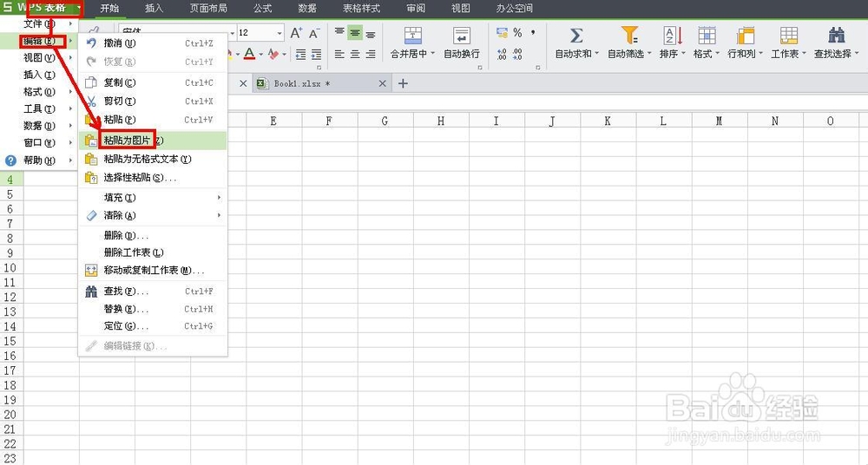Choose 选择性粘贴 menu entry
The height and width of the screenshot is (465, 868).
pyautogui.click(x=153, y=178)
